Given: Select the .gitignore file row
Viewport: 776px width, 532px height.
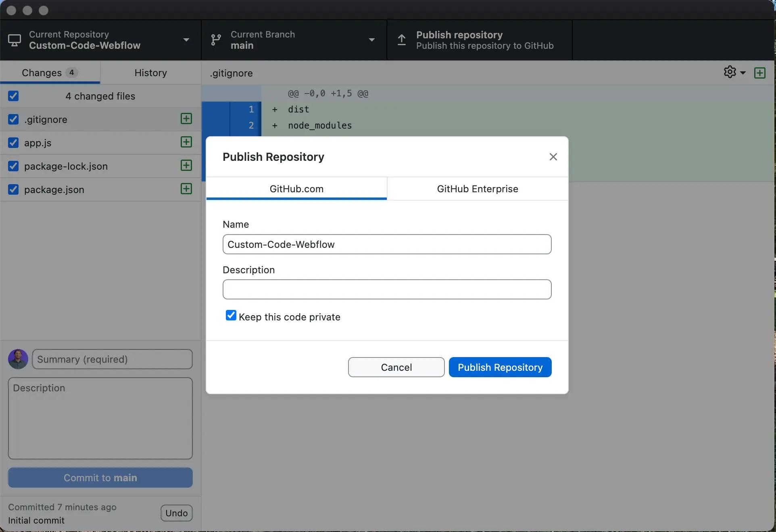Looking at the screenshot, I should [100, 119].
